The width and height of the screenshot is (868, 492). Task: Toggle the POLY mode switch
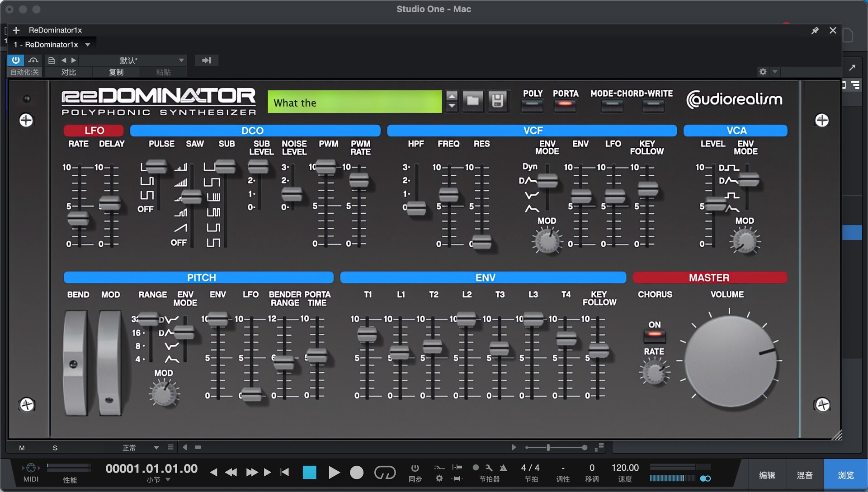click(x=532, y=104)
